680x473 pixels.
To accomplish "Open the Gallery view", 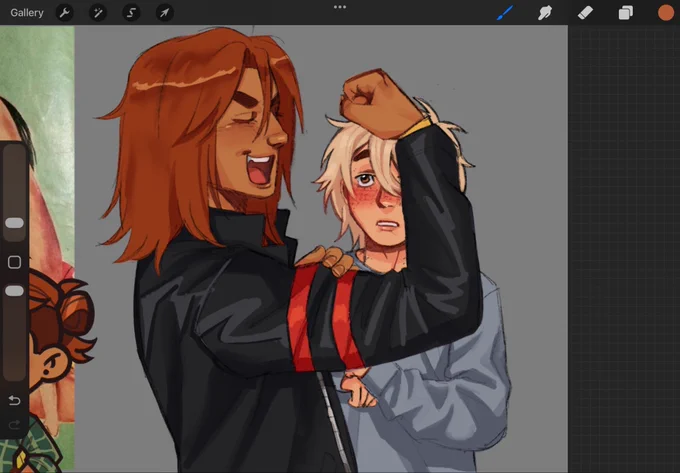I will tap(27, 13).
